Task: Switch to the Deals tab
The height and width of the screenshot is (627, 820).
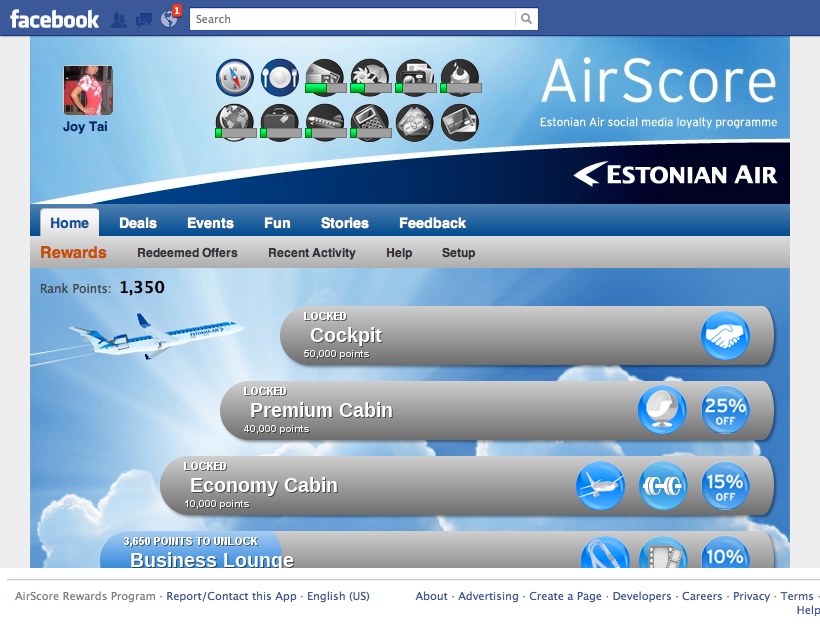Action: pos(138,223)
